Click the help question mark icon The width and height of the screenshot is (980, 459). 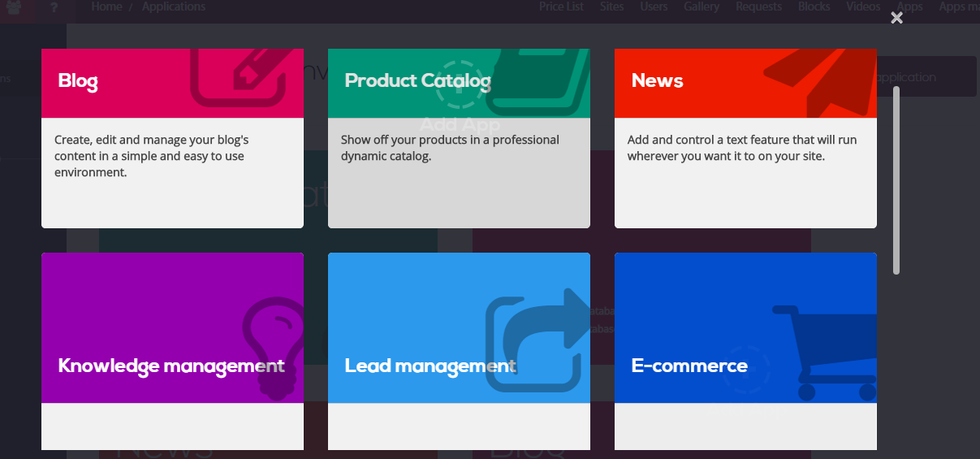point(54,7)
